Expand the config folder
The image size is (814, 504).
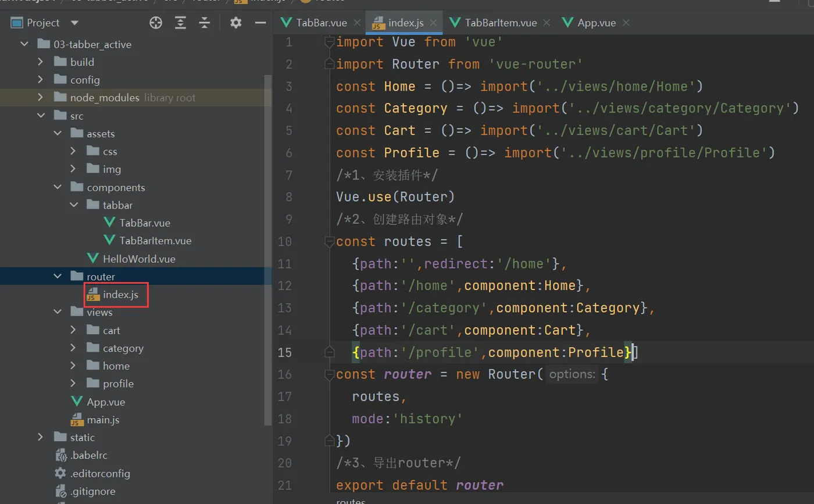coord(40,80)
